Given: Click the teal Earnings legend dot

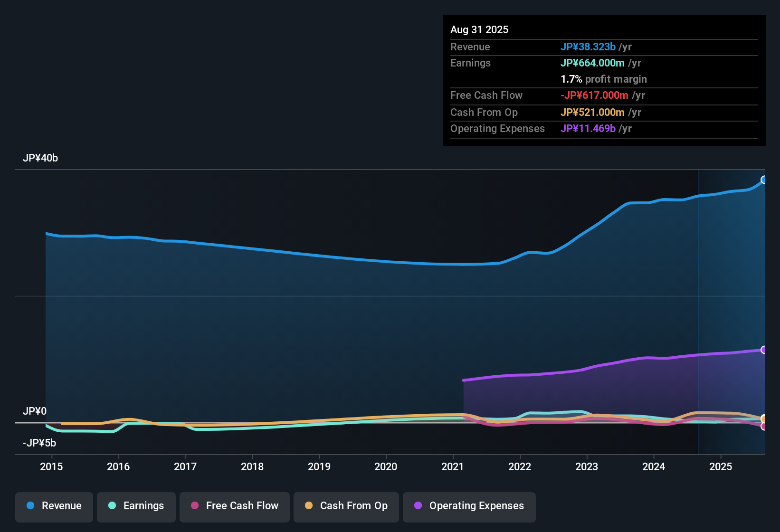Looking at the screenshot, I should 112,506.
